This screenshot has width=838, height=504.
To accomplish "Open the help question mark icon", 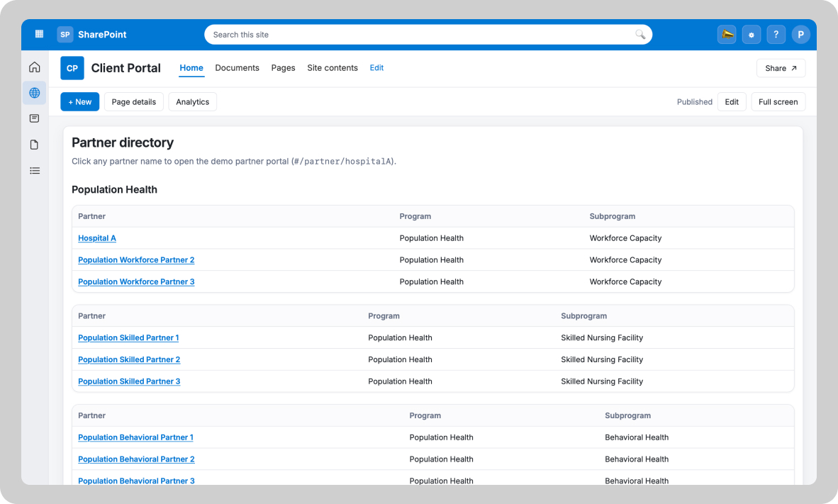I will coord(776,35).
